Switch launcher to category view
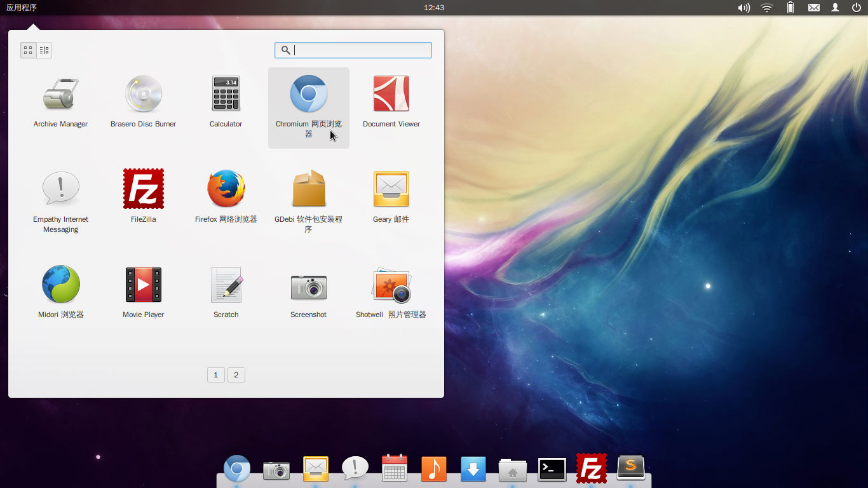Viewport: 868px width, 488px height. tap(44, 50)
